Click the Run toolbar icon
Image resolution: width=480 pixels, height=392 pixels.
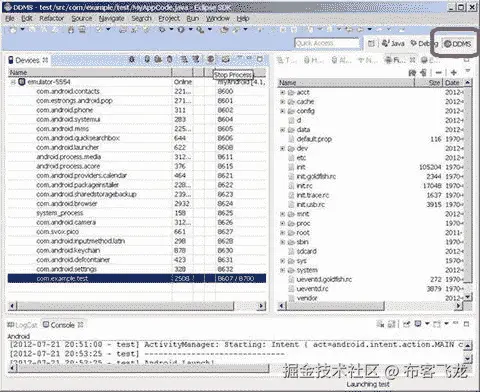click(181, 30)
